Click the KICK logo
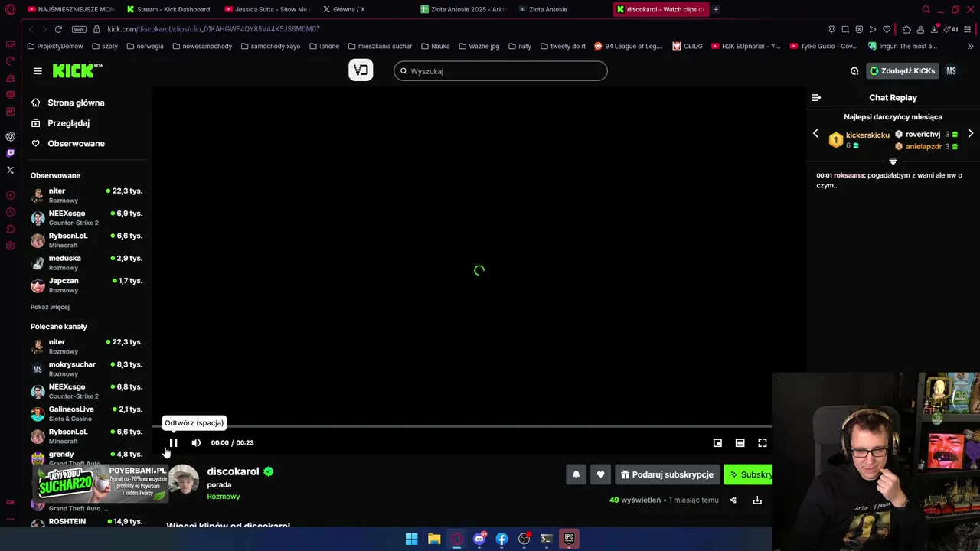Viewport: 980px width, 551px height. [x=77, y=70]
